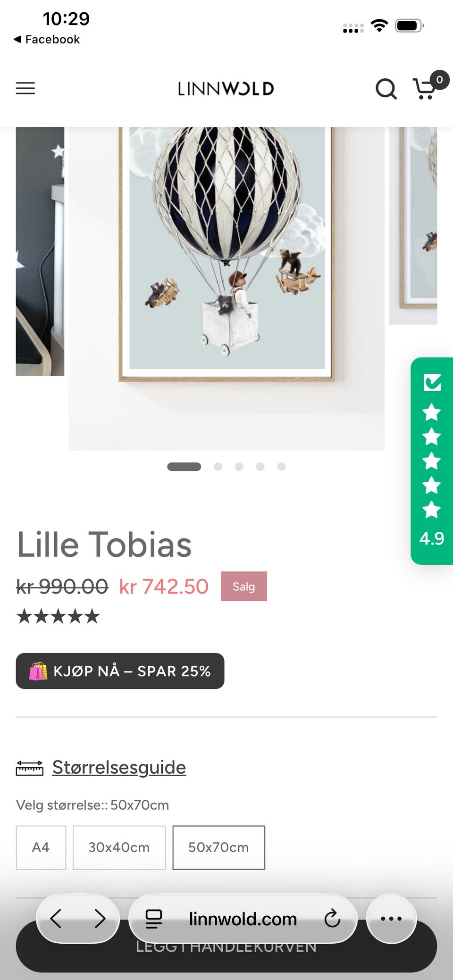This screenshot has width=453, height=980.
Task: Tap the right-side product thumbnail image
Action: click(x=413, y=225)
